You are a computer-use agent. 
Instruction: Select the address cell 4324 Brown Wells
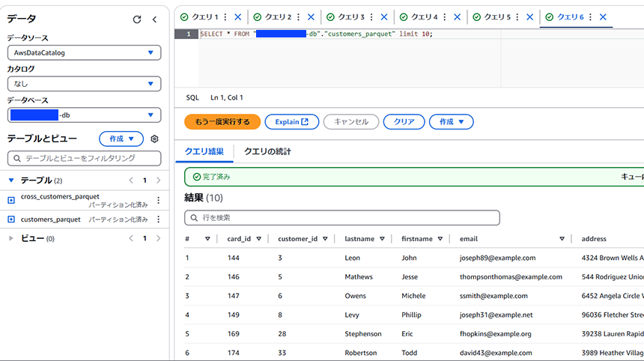tap(613, 258)
